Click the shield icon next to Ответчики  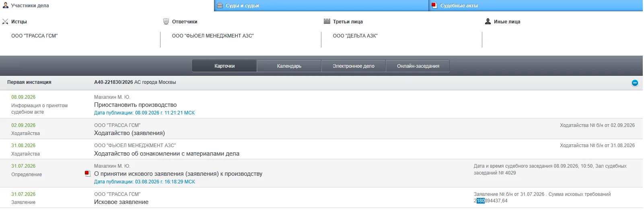point(166,21)
